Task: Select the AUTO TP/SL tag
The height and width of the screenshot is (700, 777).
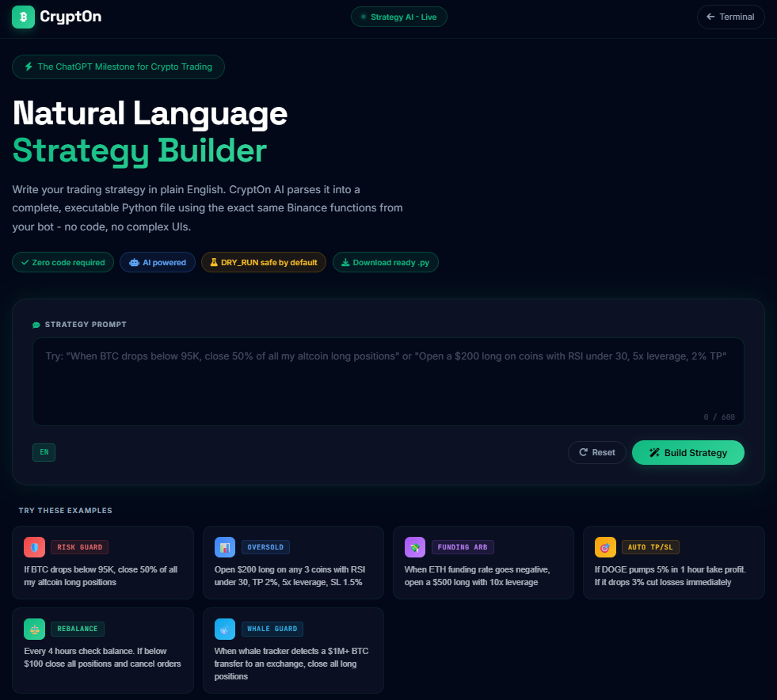Action: (650, 547)
